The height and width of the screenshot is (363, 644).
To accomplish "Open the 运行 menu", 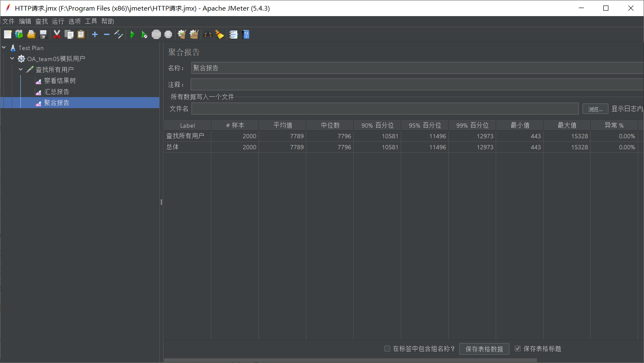I will click(58, 21).
